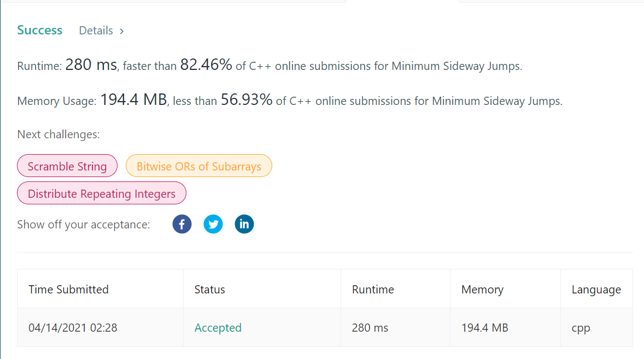Click the Success heading
The height and width of the screenshot is (359, 644).
pyautogui.click(x=39, y=30)
